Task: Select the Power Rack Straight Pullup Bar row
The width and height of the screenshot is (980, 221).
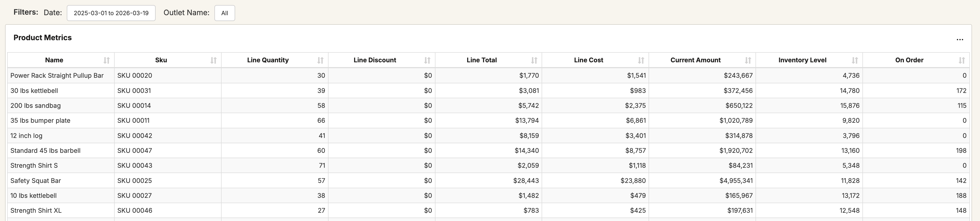Action: click(57, 75)
